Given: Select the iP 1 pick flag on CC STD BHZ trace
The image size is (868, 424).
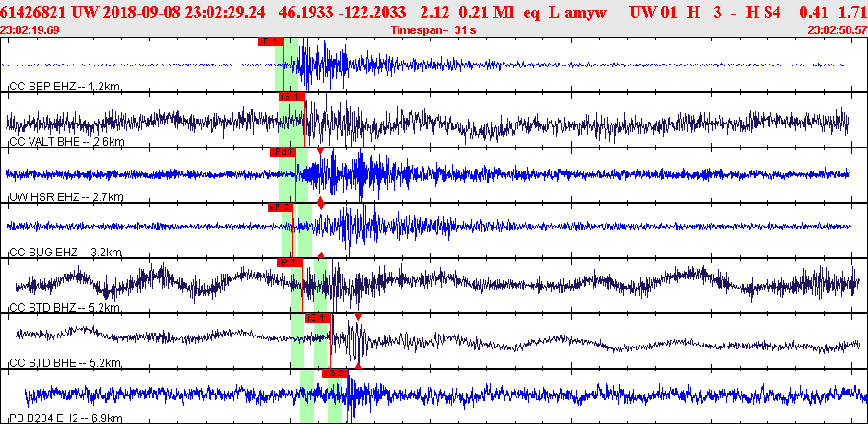Looking at the screenshot, I should pyautogui.click(x=290, y=263).
